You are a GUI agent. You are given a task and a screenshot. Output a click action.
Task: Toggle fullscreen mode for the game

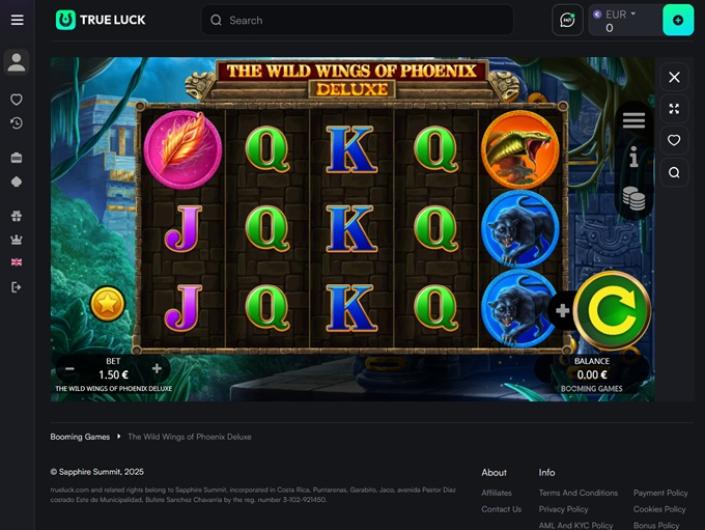point(674,109)
